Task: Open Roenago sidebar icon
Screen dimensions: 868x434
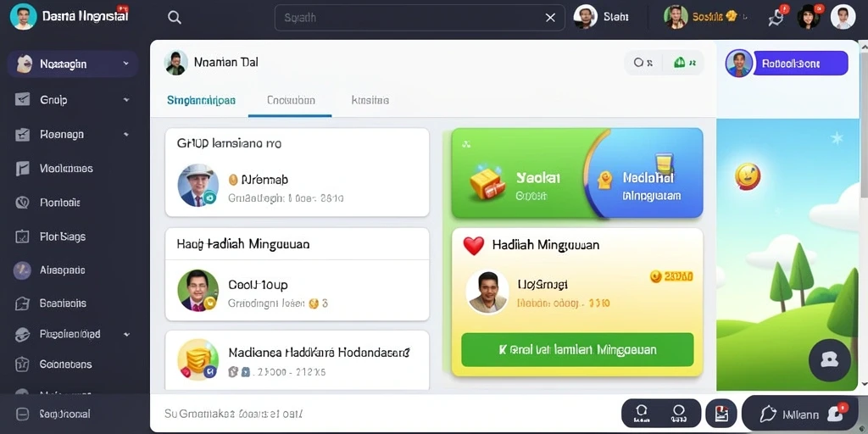Action: pos(22,135)
